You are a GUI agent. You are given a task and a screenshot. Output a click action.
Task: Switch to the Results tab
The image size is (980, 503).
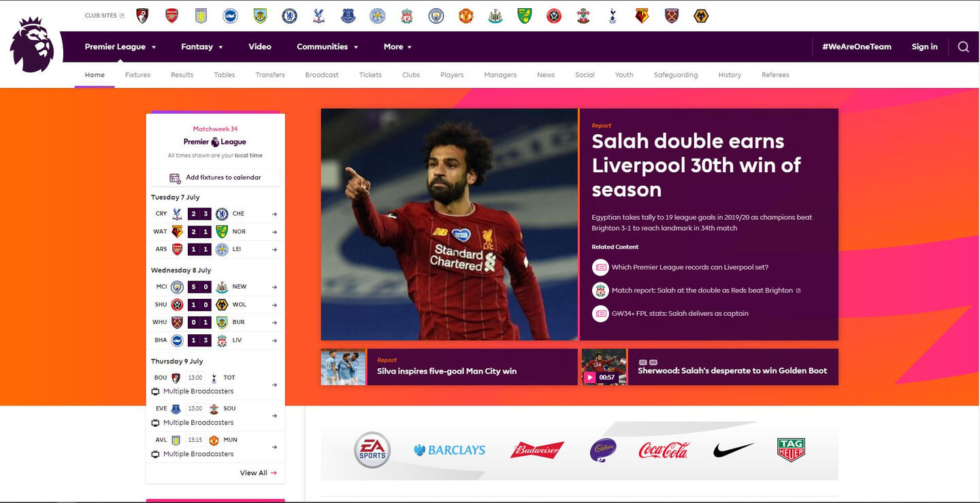pyautogui.click(x=182, y=75)
